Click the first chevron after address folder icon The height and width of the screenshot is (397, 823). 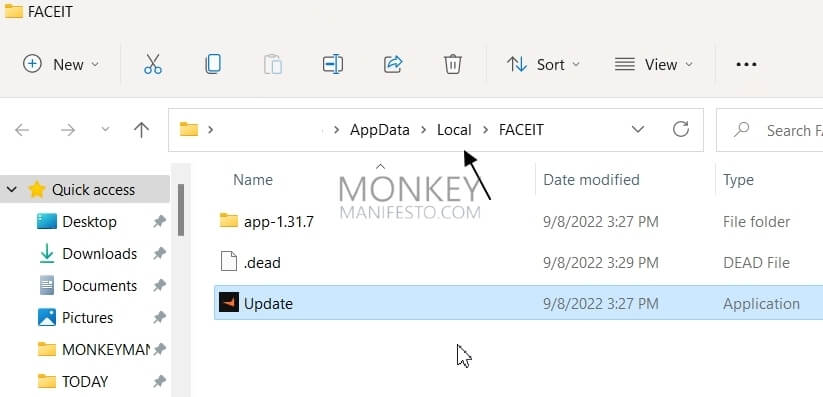[210, 129]
